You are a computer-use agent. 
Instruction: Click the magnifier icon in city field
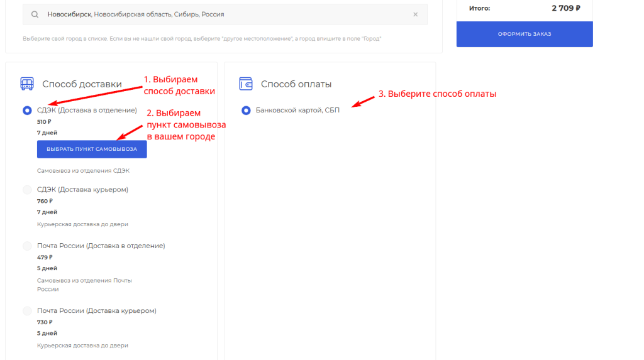pyautogui.click(x=34, y=14)
